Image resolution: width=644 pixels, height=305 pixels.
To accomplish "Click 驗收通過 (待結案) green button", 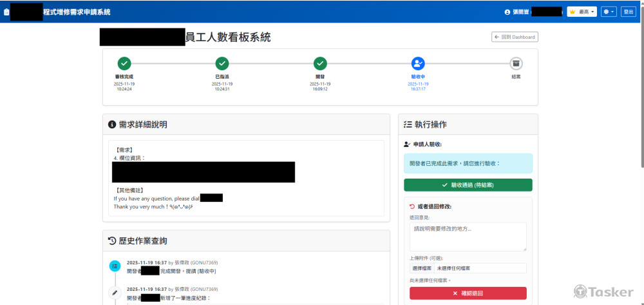I will click(468, 185).
